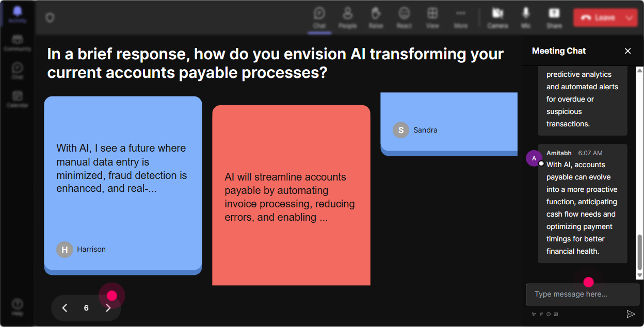Open Calendar in the left sidebar
644x327 pixels.
[x=18, y=99]
